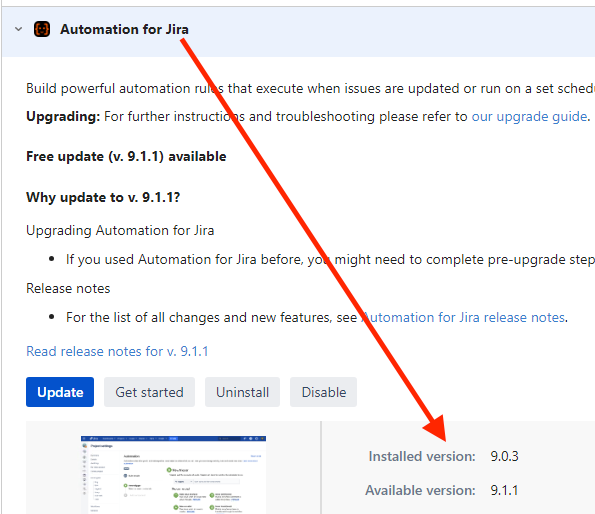
Task: Open Automation for Jira release notes link
Action: [463, 318]
